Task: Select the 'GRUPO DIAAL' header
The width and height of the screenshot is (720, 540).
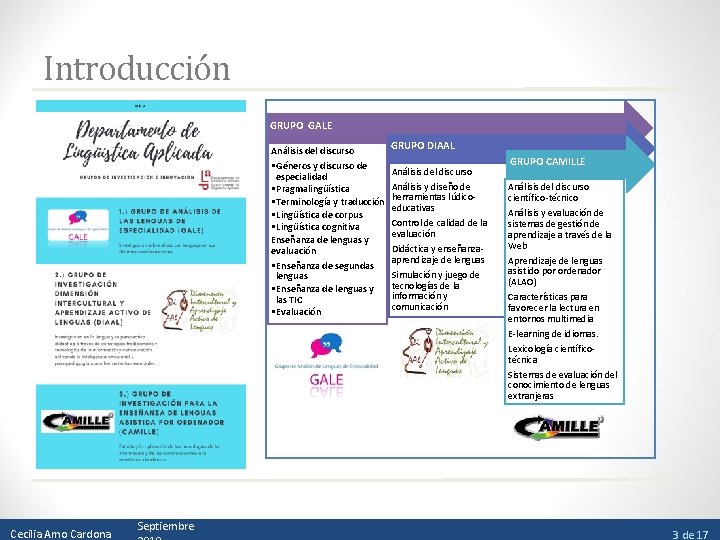Action: coord(422,146)
